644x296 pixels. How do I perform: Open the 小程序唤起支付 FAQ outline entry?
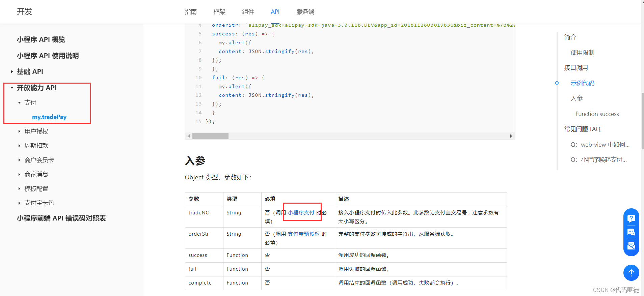pyautogui.click(x=599, y=160)
